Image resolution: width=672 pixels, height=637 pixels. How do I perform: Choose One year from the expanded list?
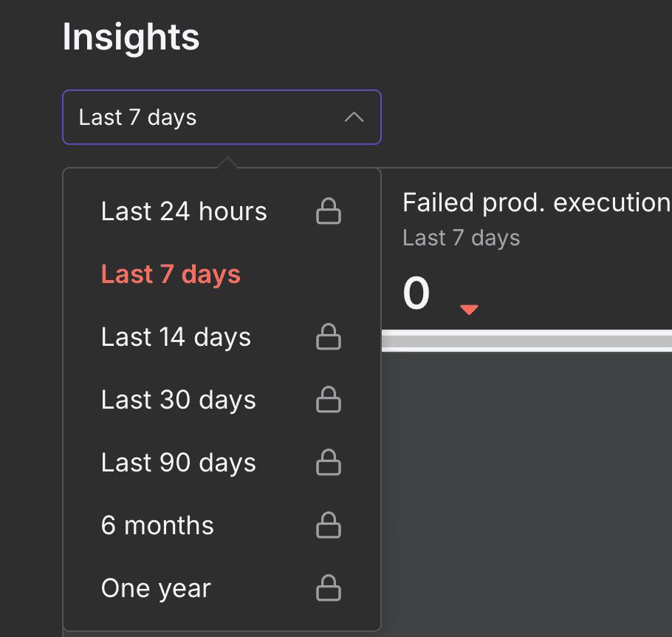[156, 588]
